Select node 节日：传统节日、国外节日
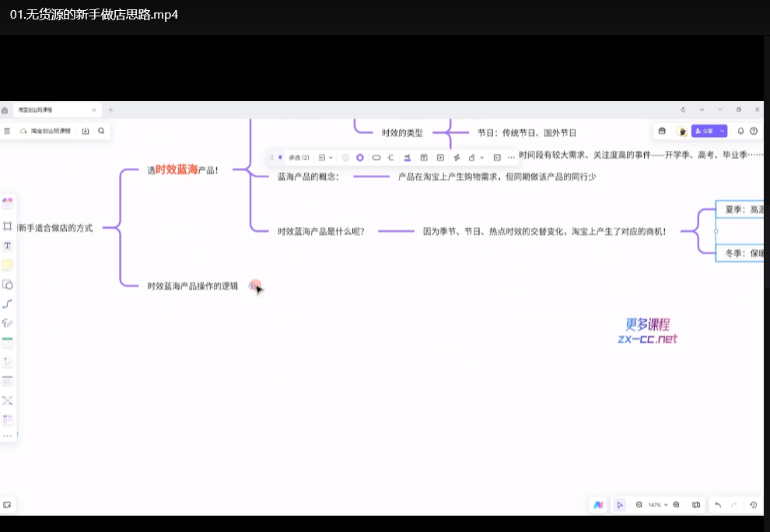This screenshot has height=532, width=770. (527, 133)
